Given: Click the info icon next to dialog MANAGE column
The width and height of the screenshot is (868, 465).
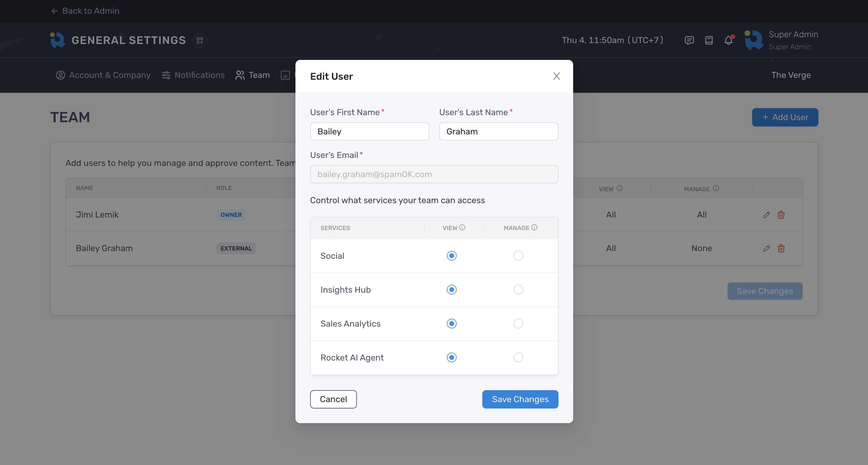Looking at the screenshot, I should 534,228.
